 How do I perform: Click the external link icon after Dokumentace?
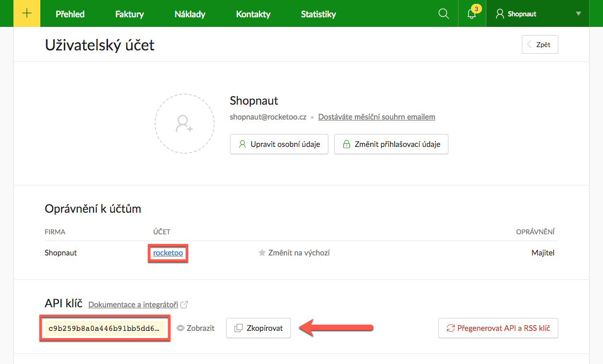coord(184,304)
